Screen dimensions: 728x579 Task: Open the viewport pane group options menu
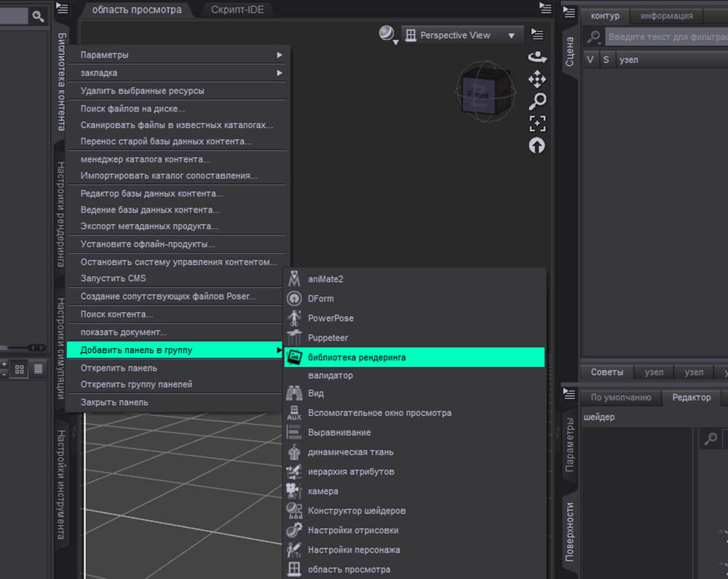pos(545,8)
